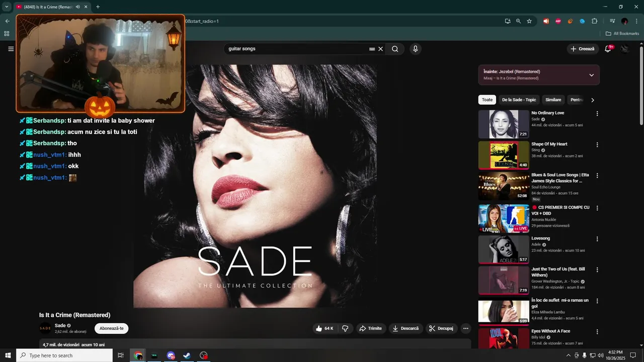
Task: Click the Trimite share button
Action: coord(370,328)
